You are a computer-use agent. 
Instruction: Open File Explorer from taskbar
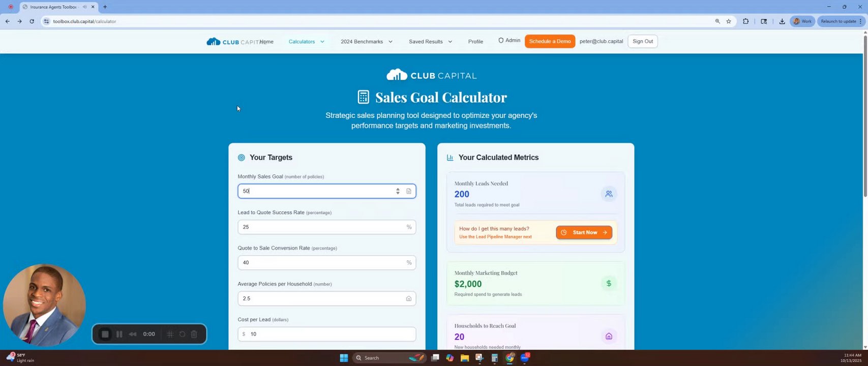point(464,358)
